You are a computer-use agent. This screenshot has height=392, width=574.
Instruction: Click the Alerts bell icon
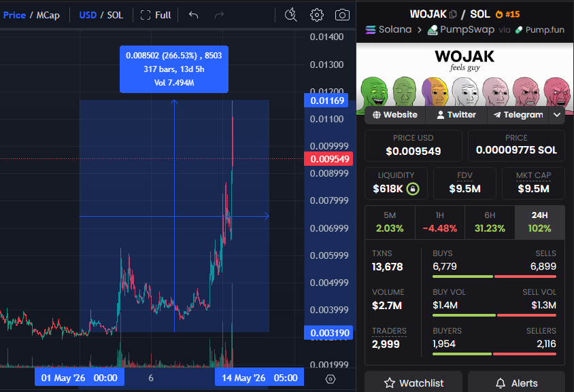(501, 383)
